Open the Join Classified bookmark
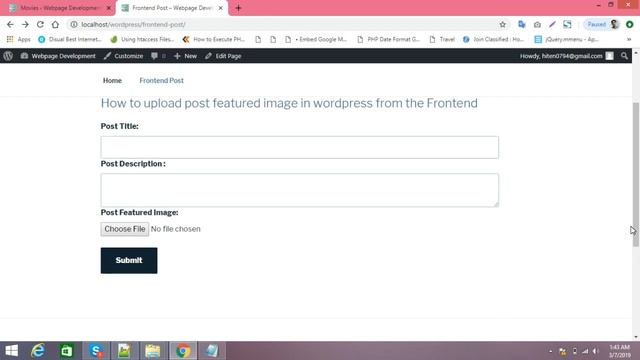 click(x=493, y=39)
